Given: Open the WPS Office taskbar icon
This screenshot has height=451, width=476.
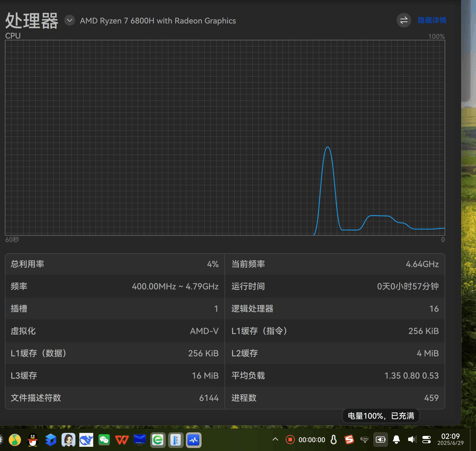Looking at the screenshot, I should tap(122, 440).
